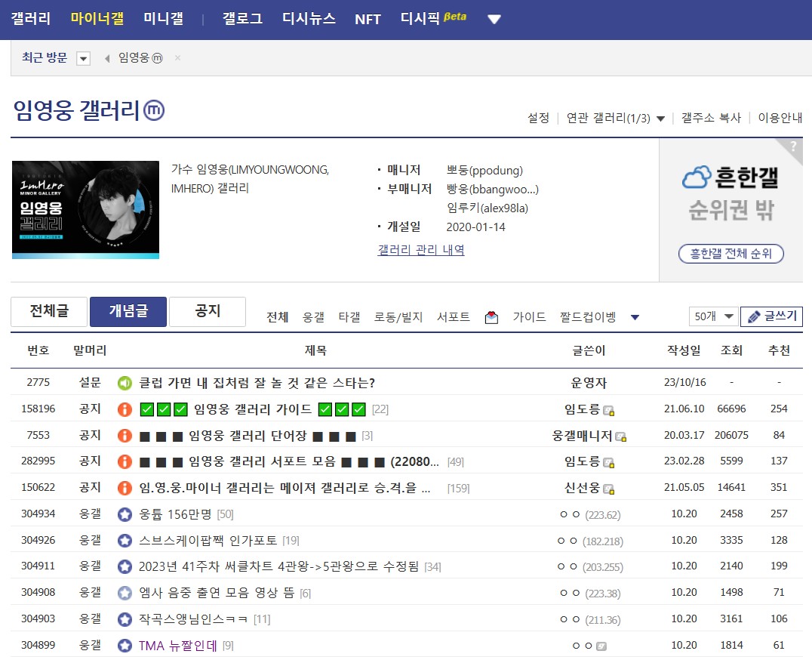Image resolution: width=812 pixels, height=657 pixels.
Task: Click the 흔한갤 전체 순위 button
Action: pyautogui.click(x=730, y=254)
